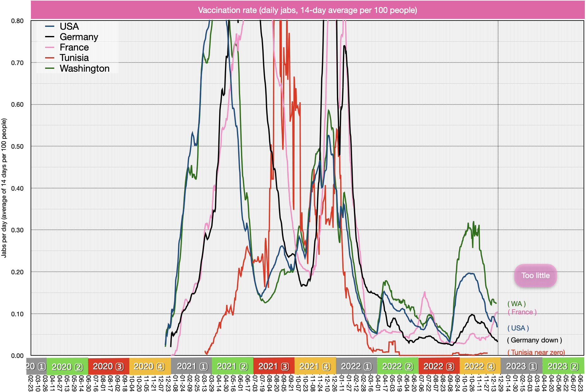Click the 'Vaccination rate' chart title bar

pos(308,10)
